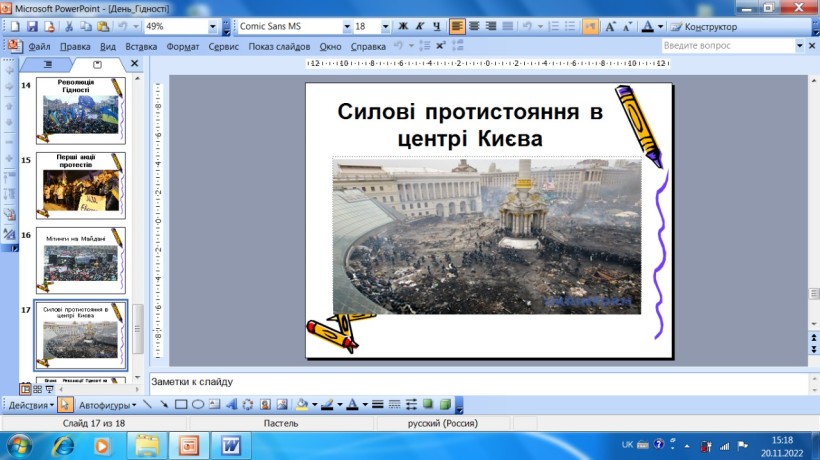Open arrow style options
Screen dimensions: 820x460
click(x=411, y=405)
